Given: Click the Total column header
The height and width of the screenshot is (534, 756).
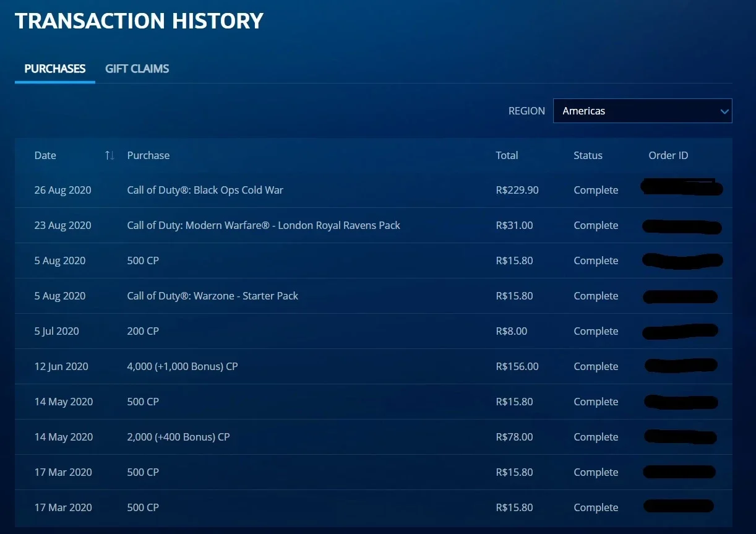Looking at the screenshot, I should 507,155.
